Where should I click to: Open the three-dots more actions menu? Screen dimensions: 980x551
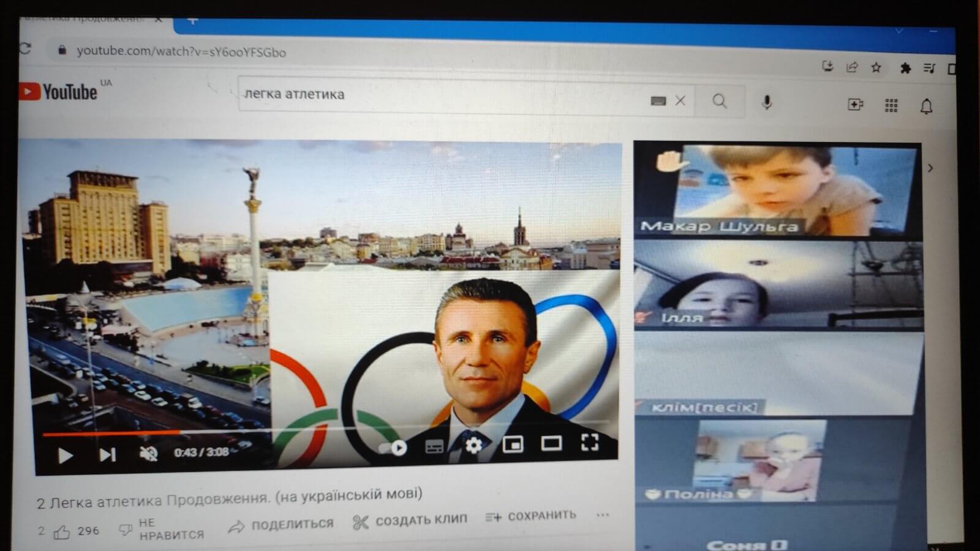603,515
